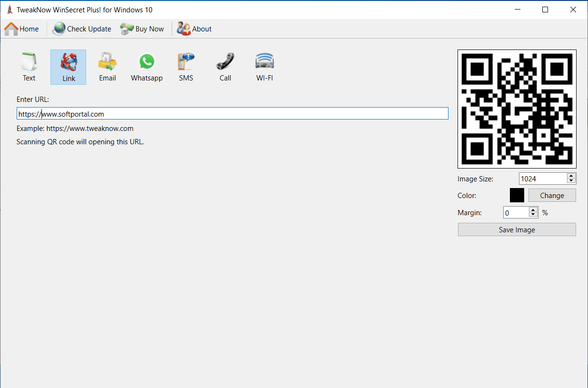Choose the Email QR code type
This screenshot has width=588, height=388.
(x=108, y=67)
